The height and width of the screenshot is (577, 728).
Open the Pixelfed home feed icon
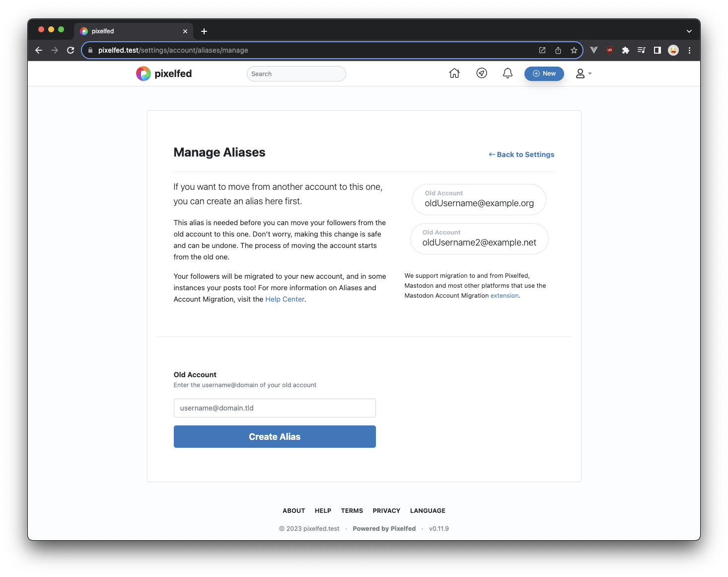pos(454,74)
